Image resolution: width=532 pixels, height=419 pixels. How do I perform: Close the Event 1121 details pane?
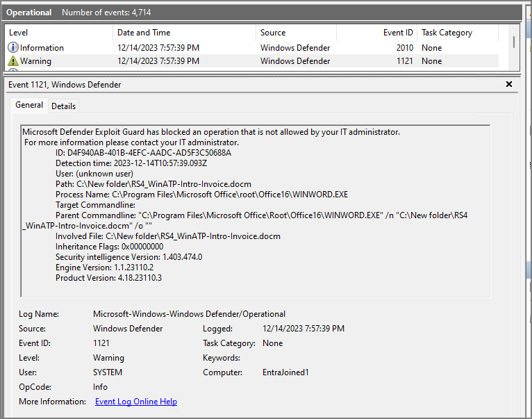click(509, 84)
